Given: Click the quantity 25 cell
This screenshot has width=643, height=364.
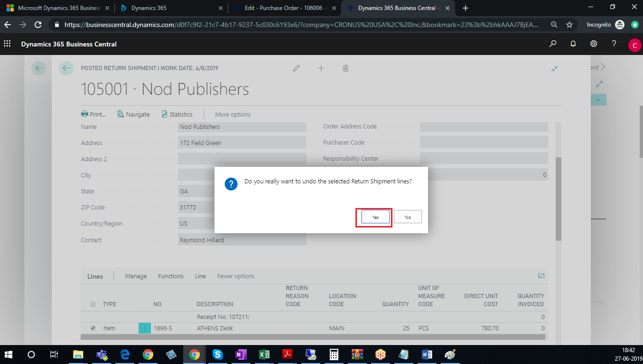Looking at the screenshot, I should coord(405,328).
